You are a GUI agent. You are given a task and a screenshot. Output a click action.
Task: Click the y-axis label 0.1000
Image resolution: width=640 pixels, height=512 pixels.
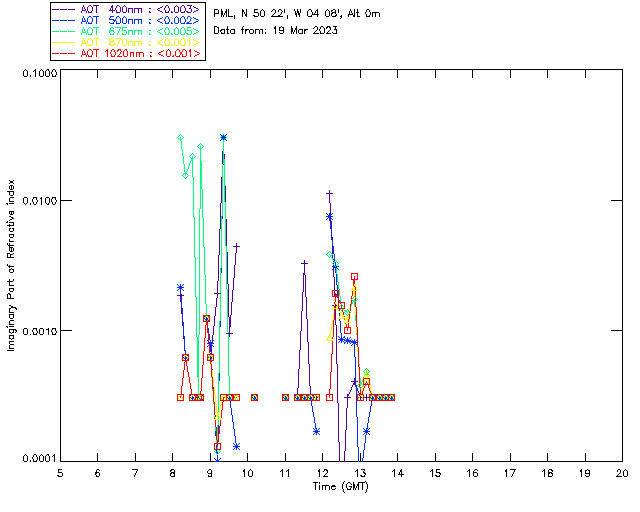click(x=39, y=73)
